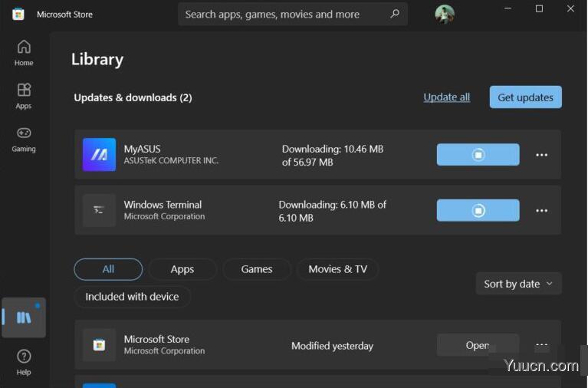Click the Windows Terminal app name
The image size is (588, 388).
pos(163,205)
